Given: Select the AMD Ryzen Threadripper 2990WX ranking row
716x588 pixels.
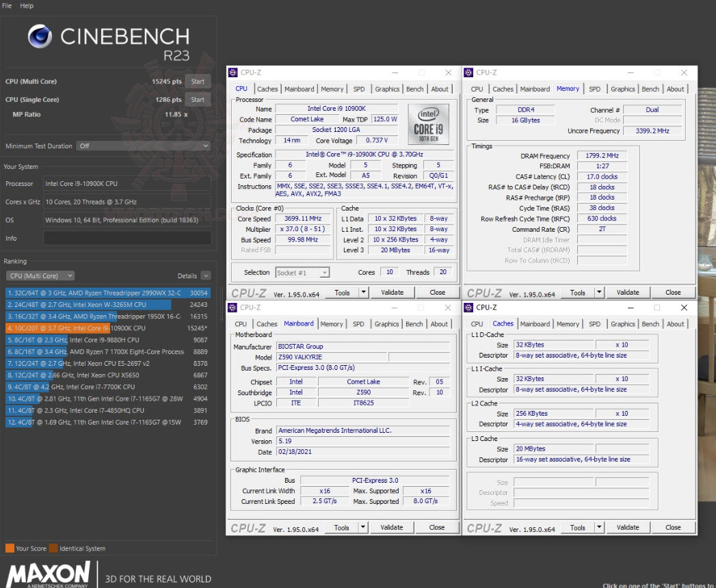Looking at the screenshot, I should [x=108, y=293].
